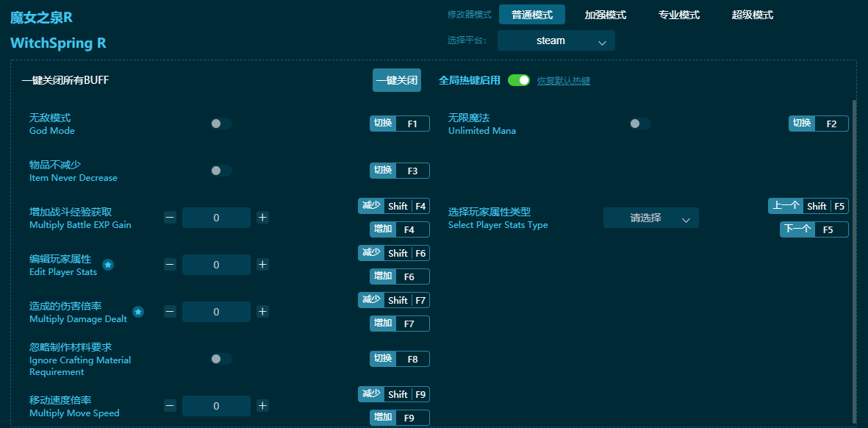Viewport: 868px width, 428px height.
Task: Click the plus icon for Multiply Move Speed
Action: click(x=262, y=406)
